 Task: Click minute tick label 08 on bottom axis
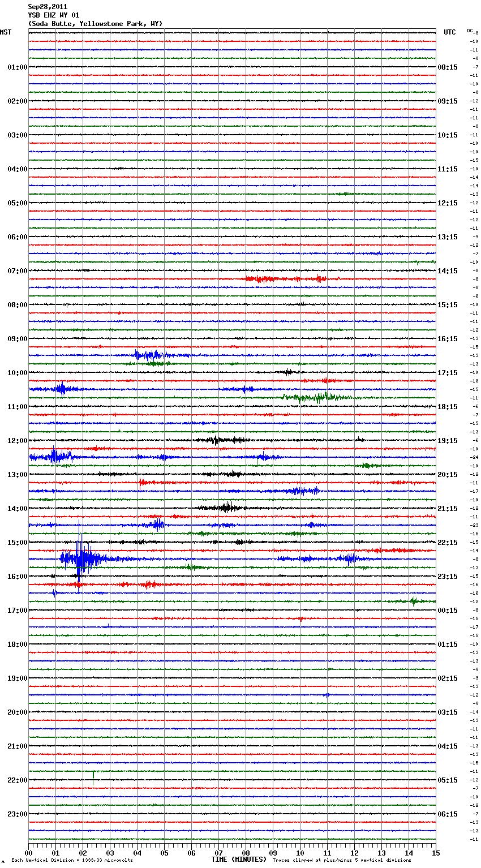[246, 853]
